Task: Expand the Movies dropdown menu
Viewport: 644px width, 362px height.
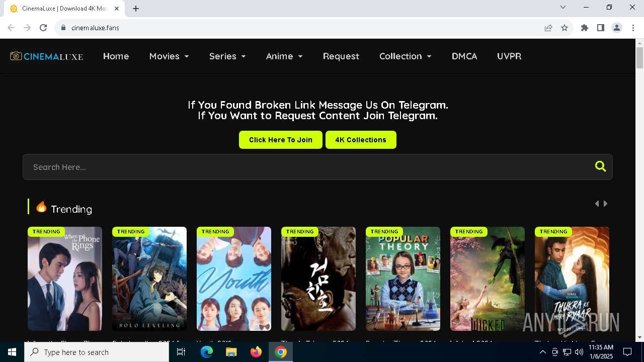Action: [x=169, y=56]
